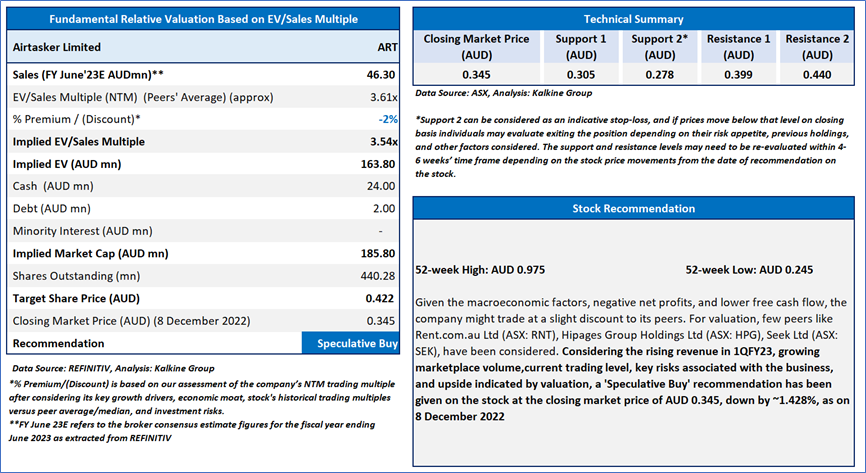Click the 'Debt (AUD mn)' label
Viewport: 866px width, 473px height.
coord(51,209)
